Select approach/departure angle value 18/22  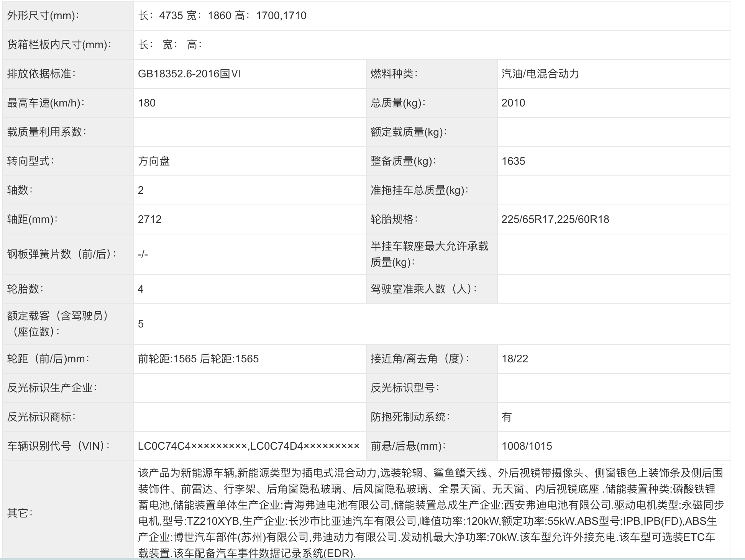coord(515,359)
